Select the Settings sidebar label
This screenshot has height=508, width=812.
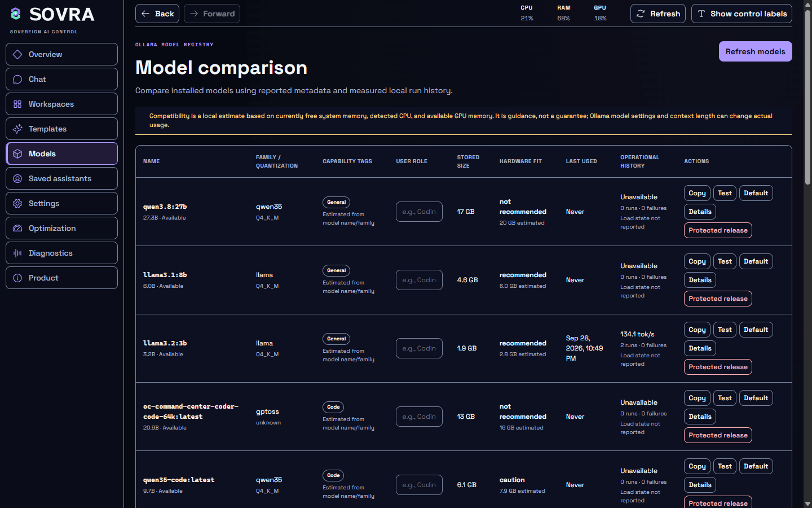(44, 203)
